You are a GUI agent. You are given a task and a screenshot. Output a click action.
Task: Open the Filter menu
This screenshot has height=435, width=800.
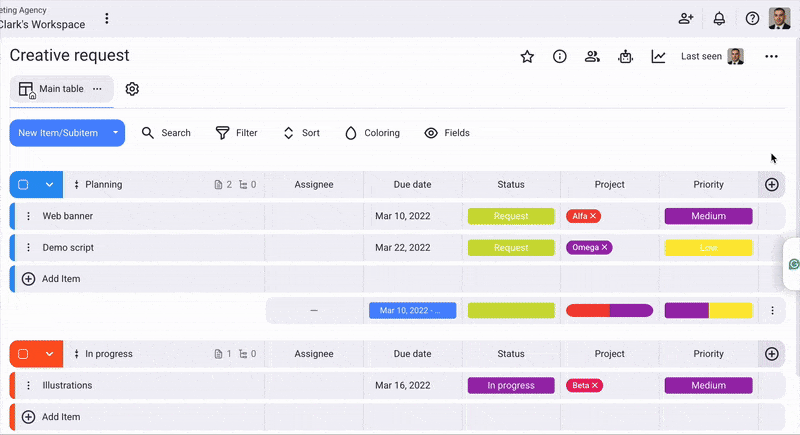click(x=237, y=133)
